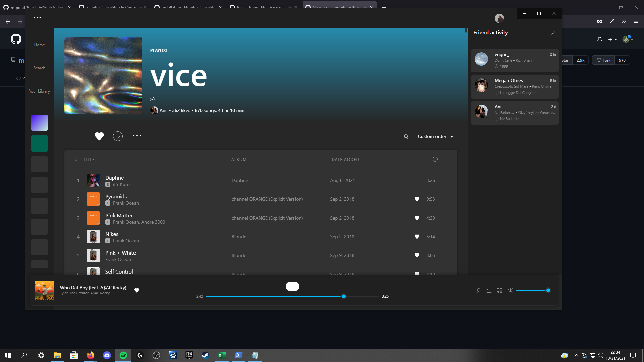This screenshot has height=362, width=644.
Task: Open Blonde album link for Pink + White
Action: [239, 255]
